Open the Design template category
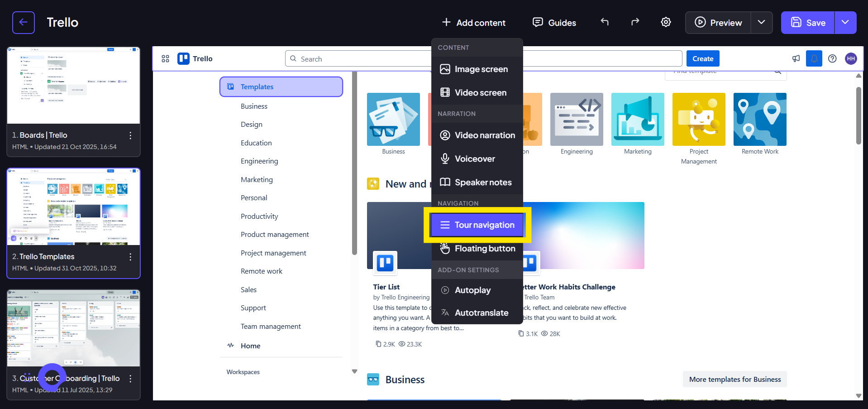This screenshot has width=868, height=409. pos(252,125)
